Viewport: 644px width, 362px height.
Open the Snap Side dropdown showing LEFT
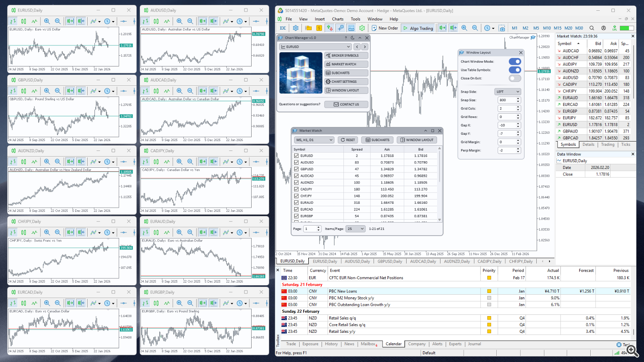pos(507,91)
